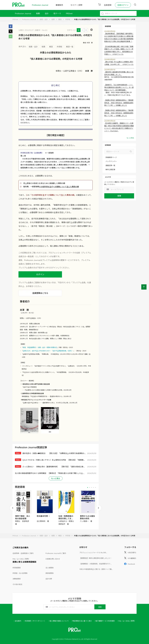Open 無料公開記事 link in sidebar
Viewport: 149px width, 644px height.
[110, 170]
